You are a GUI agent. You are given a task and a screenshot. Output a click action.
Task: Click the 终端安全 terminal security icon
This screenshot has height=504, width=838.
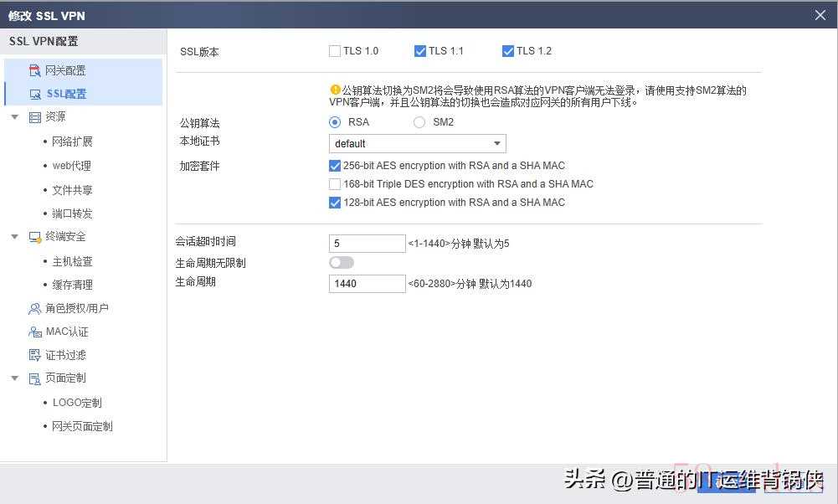[34, 237]
